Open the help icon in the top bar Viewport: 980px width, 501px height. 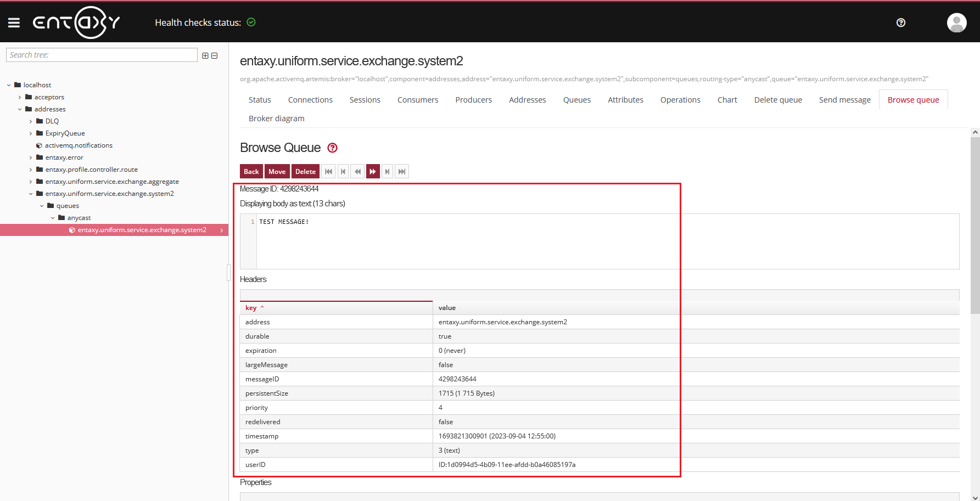point(900,22)
